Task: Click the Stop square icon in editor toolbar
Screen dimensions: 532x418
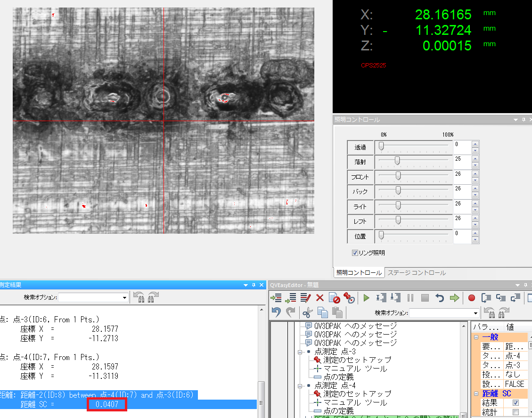Action: coord(425,297)
